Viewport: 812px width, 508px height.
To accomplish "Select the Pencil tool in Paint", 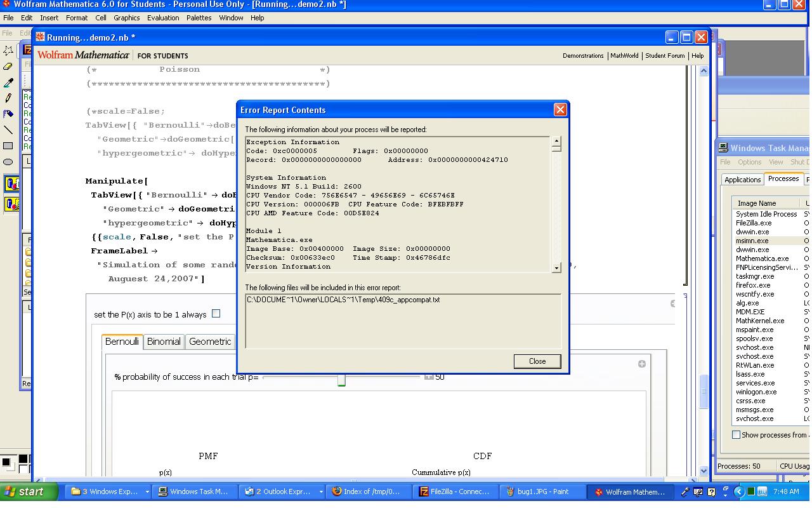I will click(x=8, y=98).
